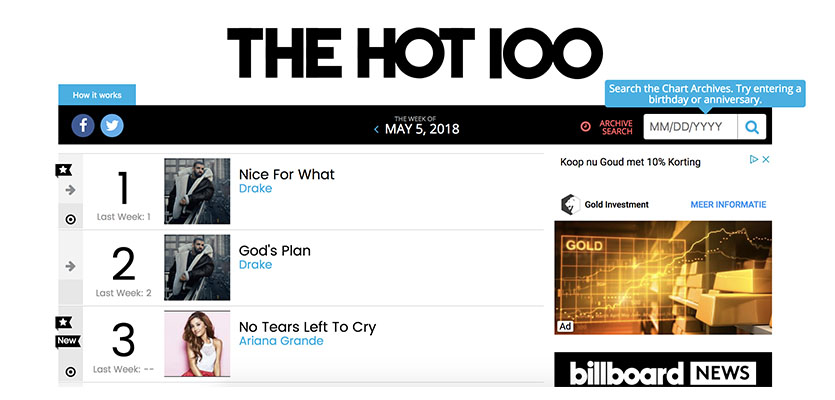The width and height of the screenshot is (835, 400).
Task: Click the clock icon beside Archive Search
Action: click(x=585, y=127)
